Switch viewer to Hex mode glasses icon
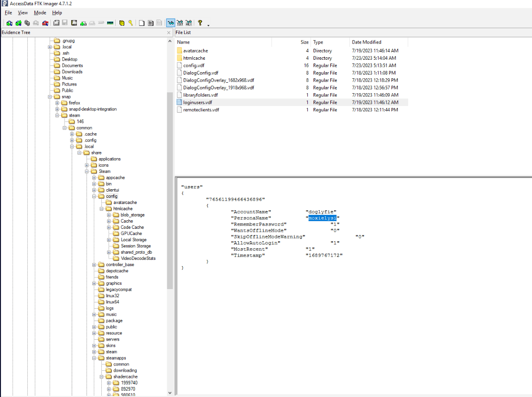Screen dimensions: 532x397 click(189, 23)
